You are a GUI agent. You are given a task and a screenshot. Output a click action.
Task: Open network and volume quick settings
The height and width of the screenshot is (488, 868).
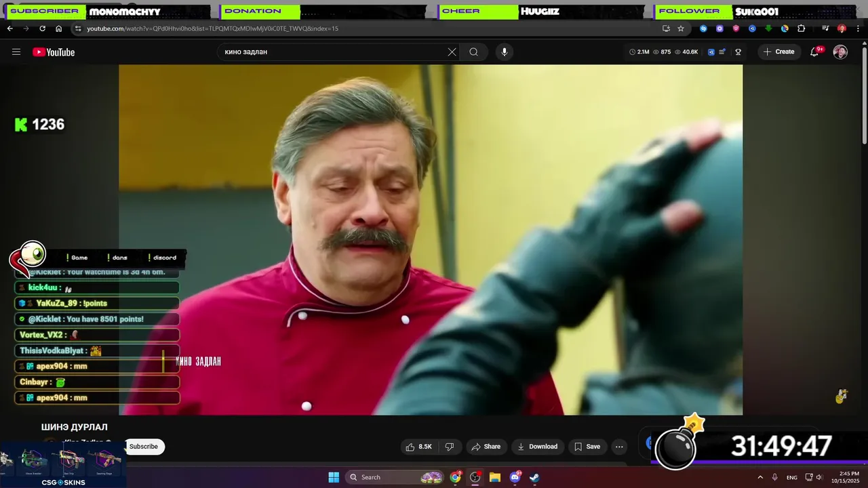click(815, 477)
